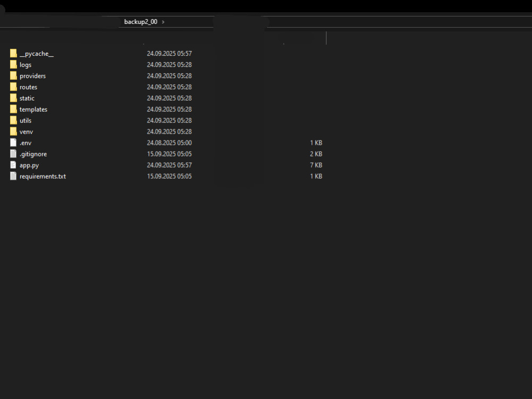Click the .env file icon
532x399 pixels.
(x=13, y=143)
